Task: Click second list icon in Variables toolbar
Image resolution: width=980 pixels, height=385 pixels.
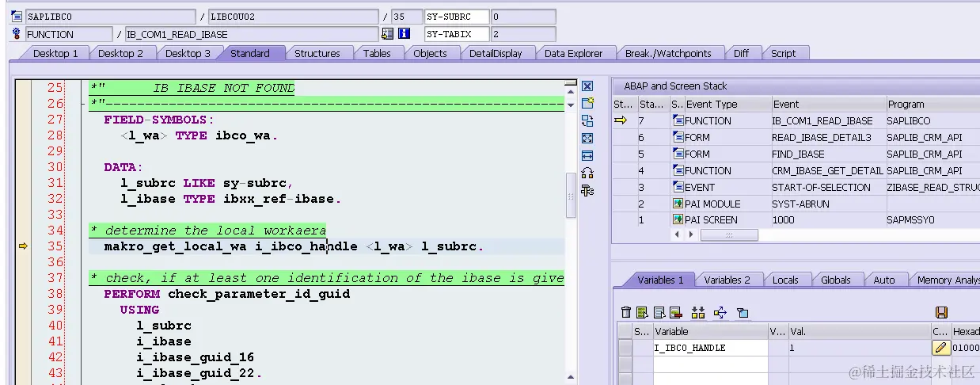Action: click(x=659, y=312)
